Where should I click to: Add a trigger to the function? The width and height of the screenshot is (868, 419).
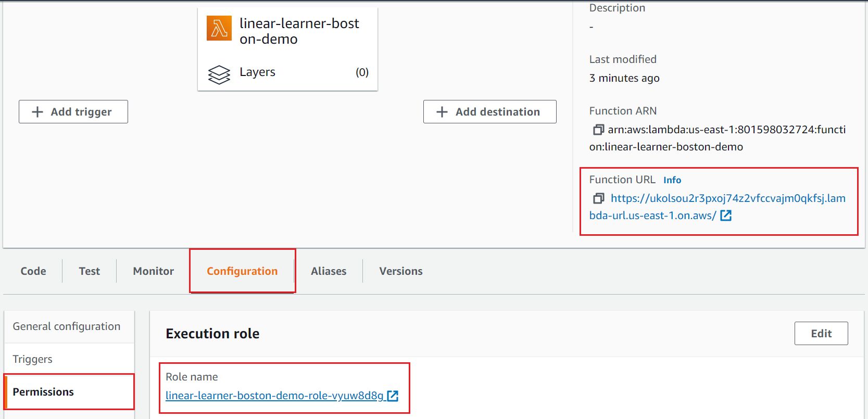(73, 112)
